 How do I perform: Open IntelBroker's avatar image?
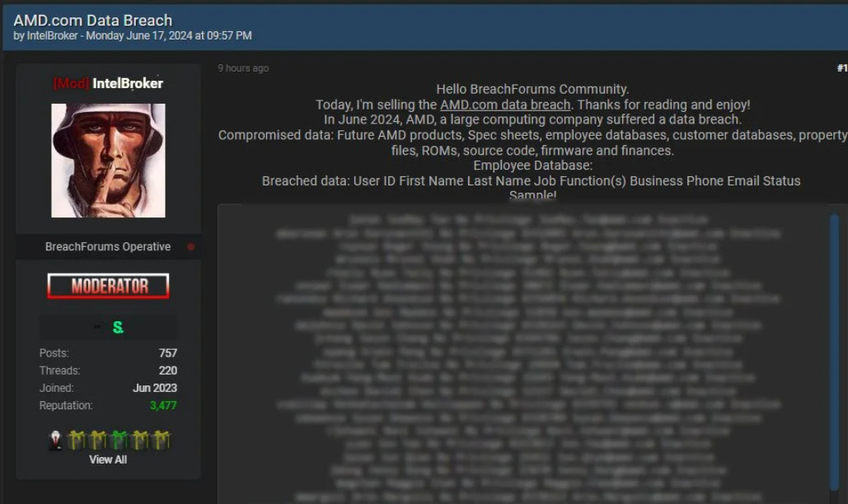click(108, 161)
